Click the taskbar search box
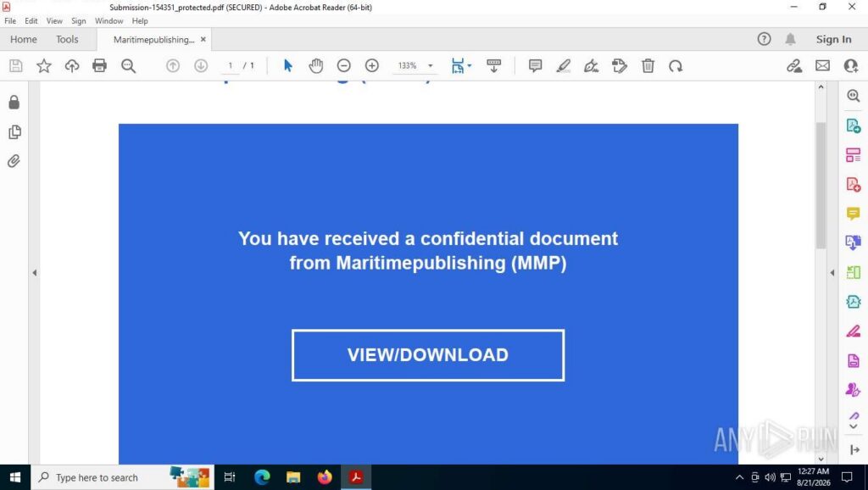This screenshot has width=868, height=490. (122, 477)
